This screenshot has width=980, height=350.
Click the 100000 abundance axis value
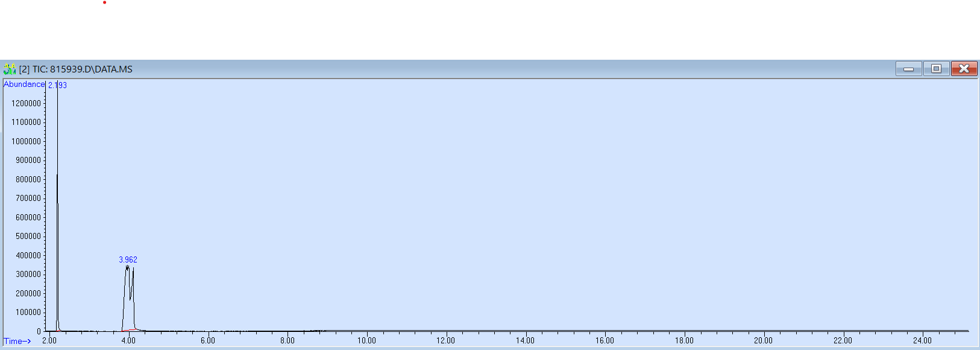[x=28, y=312]
